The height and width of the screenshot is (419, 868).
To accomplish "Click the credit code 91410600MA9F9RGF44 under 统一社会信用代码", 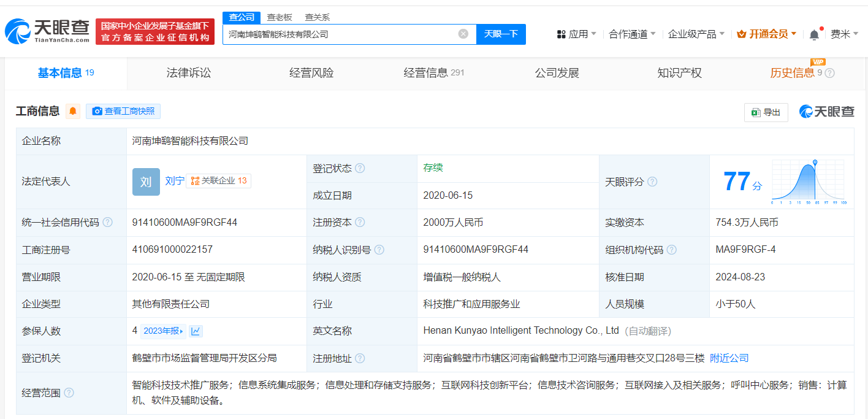I will pyautogui.click(x=185, y=223).
